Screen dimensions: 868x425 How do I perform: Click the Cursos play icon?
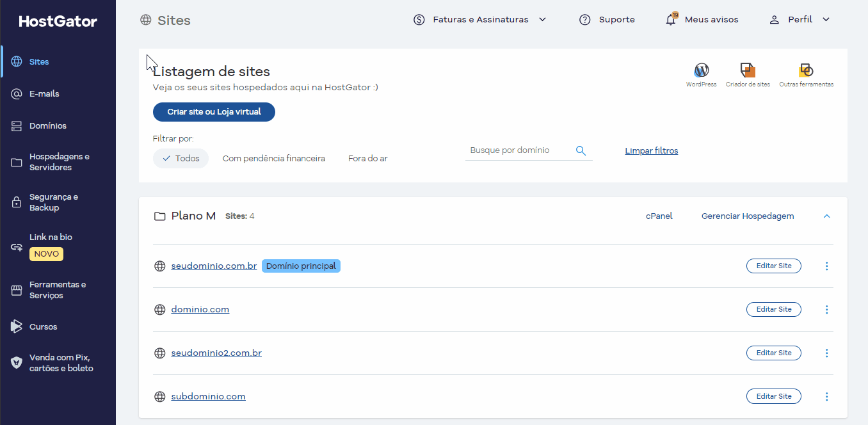17,326
